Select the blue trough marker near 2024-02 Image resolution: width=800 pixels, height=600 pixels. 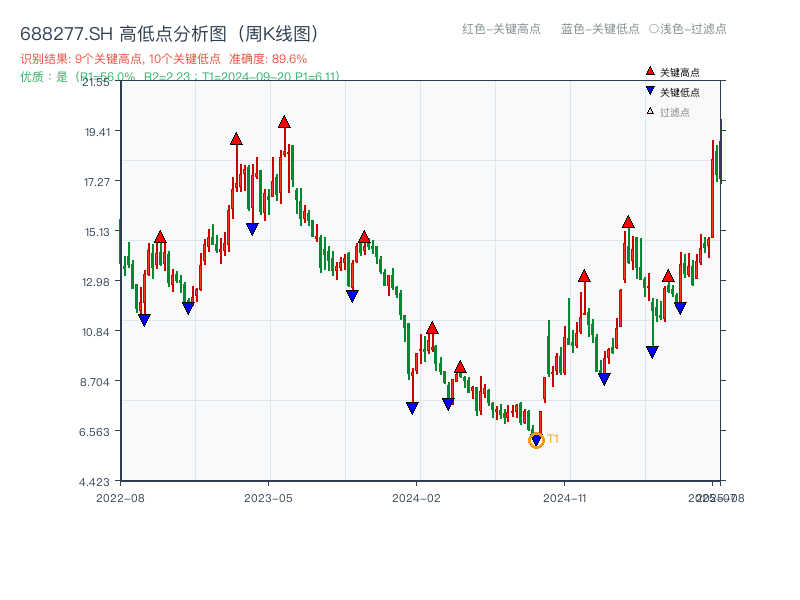[412, 405]
